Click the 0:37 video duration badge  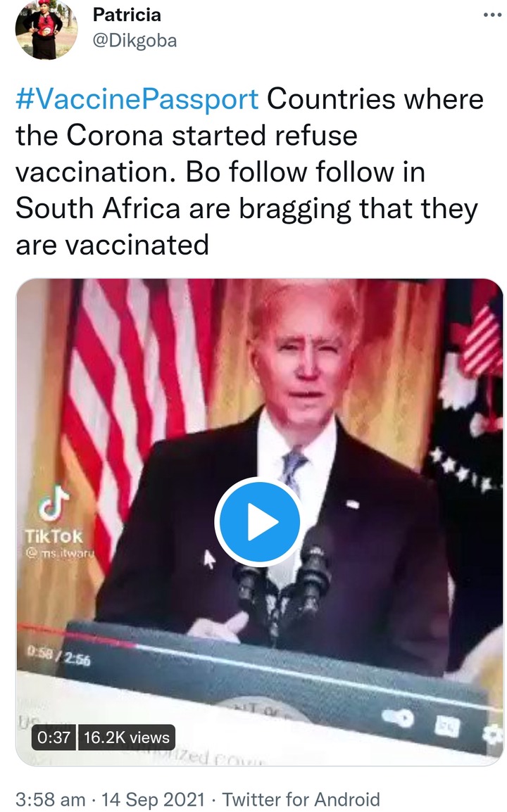point(54,737)
